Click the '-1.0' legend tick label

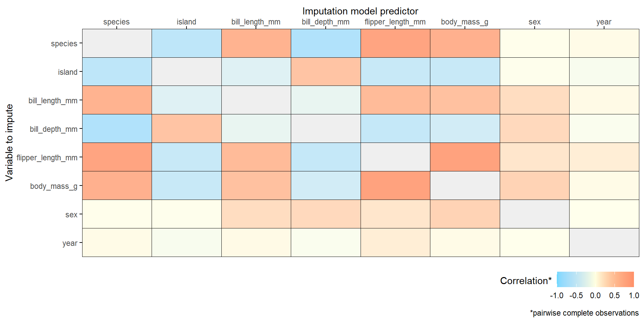pyautogui.click(x=556, y=296)
